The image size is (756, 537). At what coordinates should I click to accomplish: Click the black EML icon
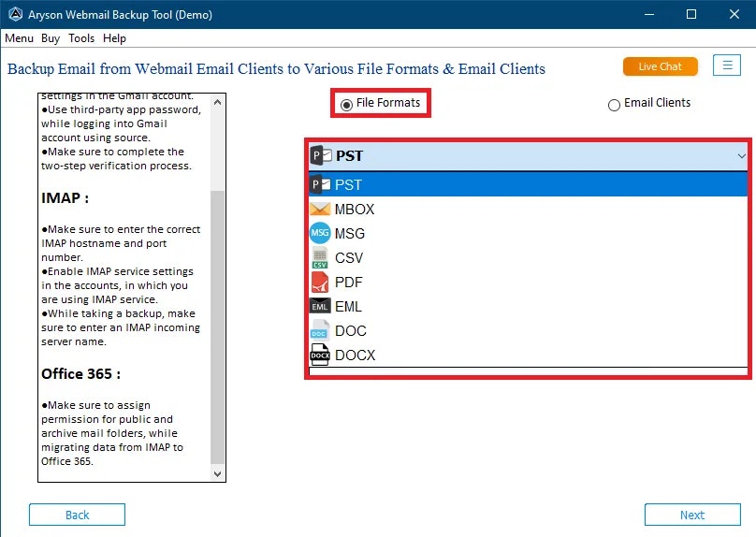pos(320,306)
